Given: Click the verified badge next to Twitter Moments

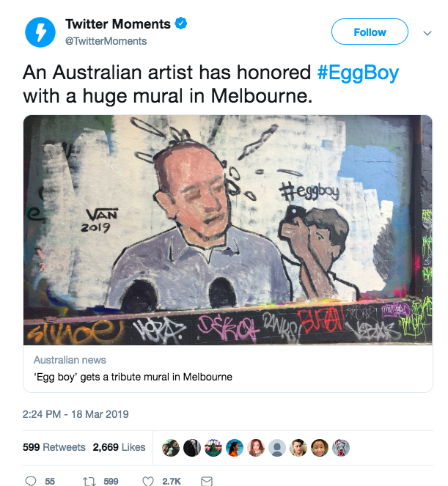Looking at the screenshot, I should point(181,23).
